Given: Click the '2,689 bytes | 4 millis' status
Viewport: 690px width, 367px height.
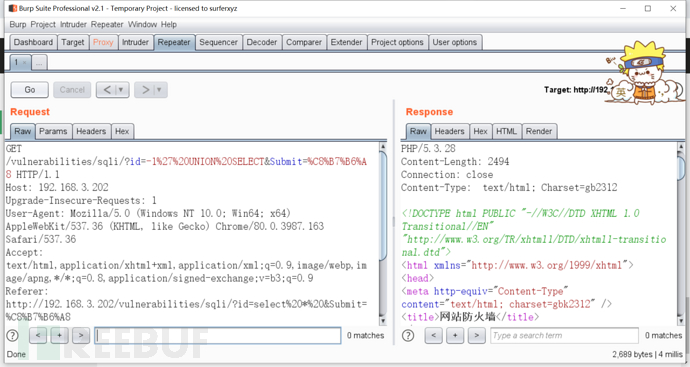Looking at the screenshot, I should pyautogui.click(x=647, y=354).
